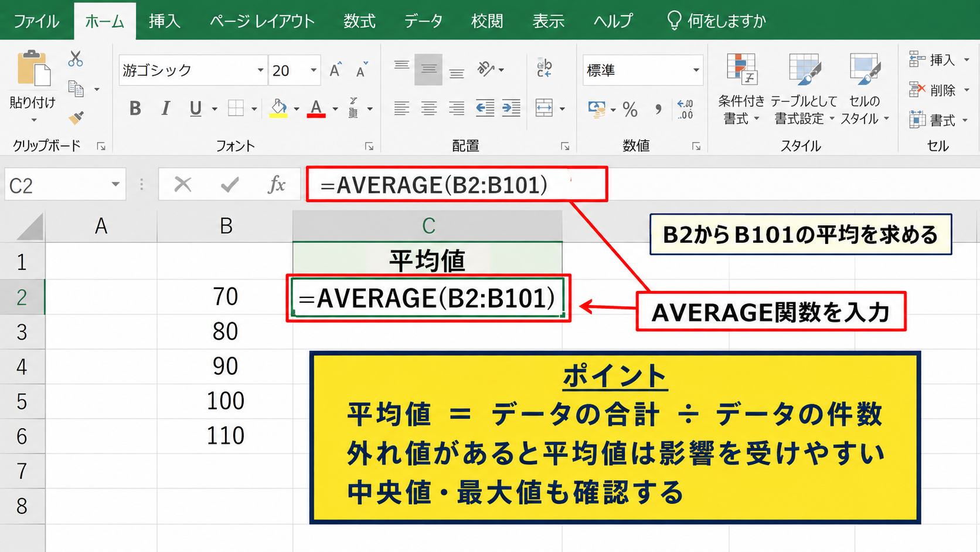Screen dimensions: 980x552
Task: Click the Insert Function fx icon
Action: click(x=276, y=184)
